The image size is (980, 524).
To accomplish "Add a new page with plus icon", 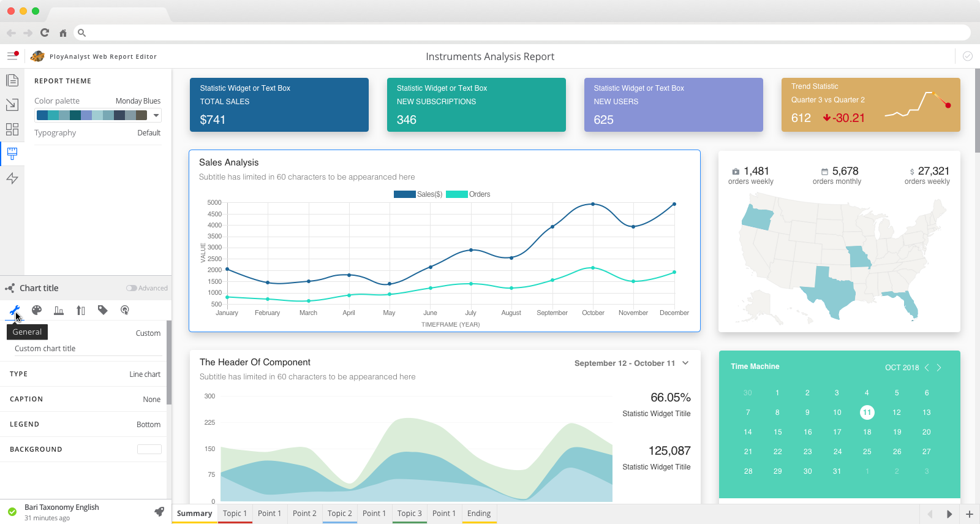I will pyautogui.click(x=970, y=514).
